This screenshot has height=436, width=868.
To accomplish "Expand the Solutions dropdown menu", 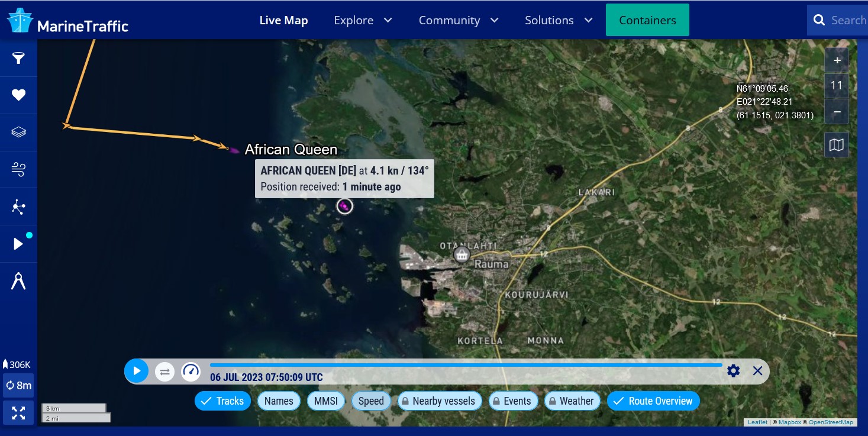I will pyautogui.click(x=559, y=20).
